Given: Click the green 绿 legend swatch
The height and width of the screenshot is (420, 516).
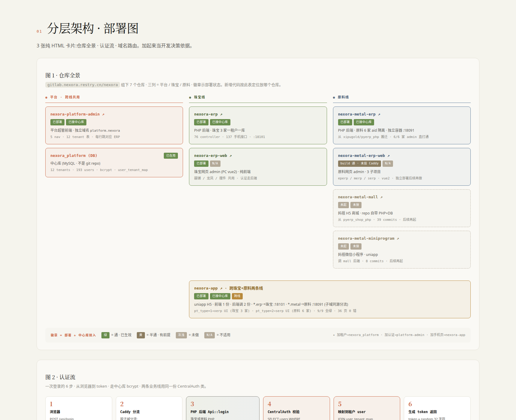Looking at the screenshot, I should click(105, 335).
